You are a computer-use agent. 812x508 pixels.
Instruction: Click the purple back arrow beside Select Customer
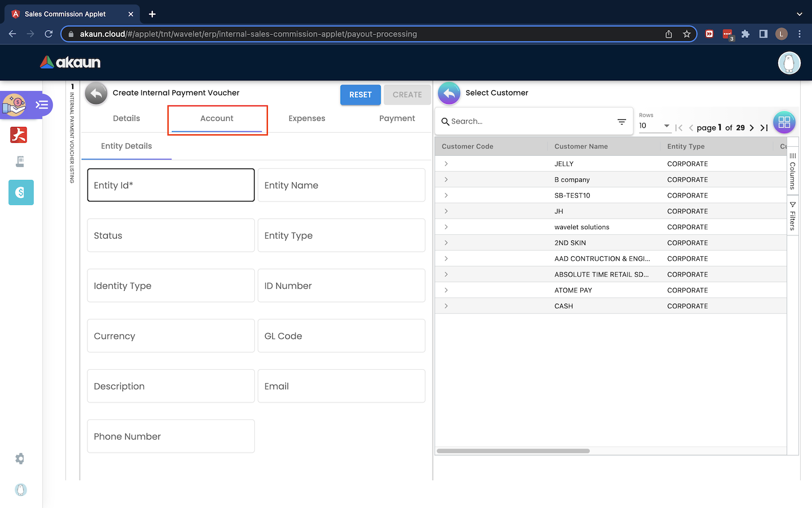click(x=449, y=94)
